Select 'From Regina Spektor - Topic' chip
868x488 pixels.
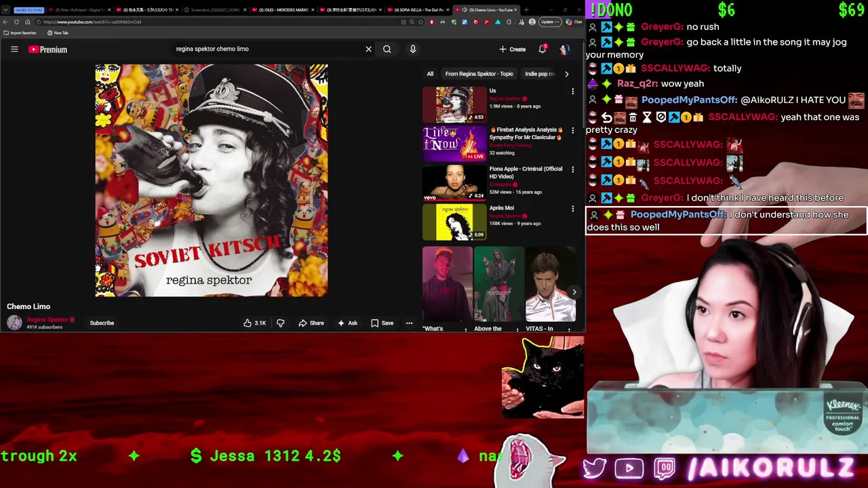479,74
